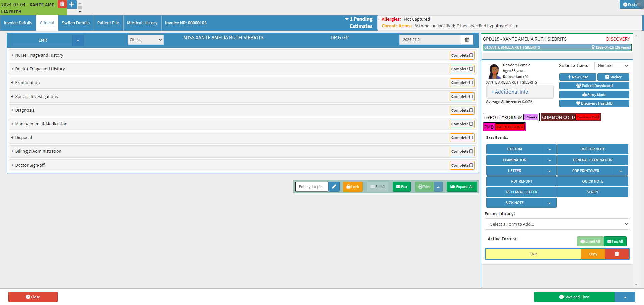
Task: Expand the LETTER easy event dropdown arrow
Action: coord(550,171)
